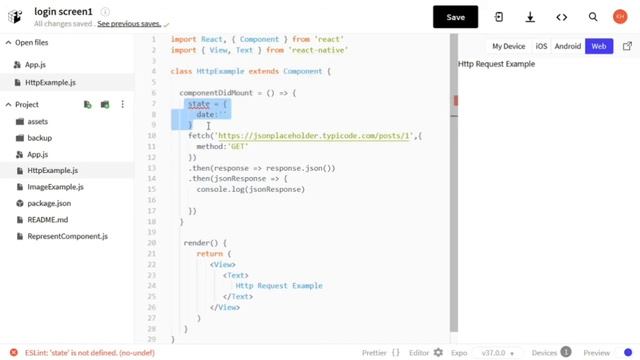640x360 pixels.
Task: Click the console.log(jsonResponse) line
Action: point(251,189)
